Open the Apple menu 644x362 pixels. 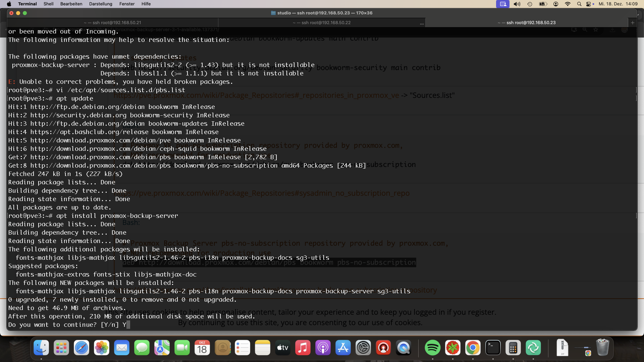coord(9,4)
